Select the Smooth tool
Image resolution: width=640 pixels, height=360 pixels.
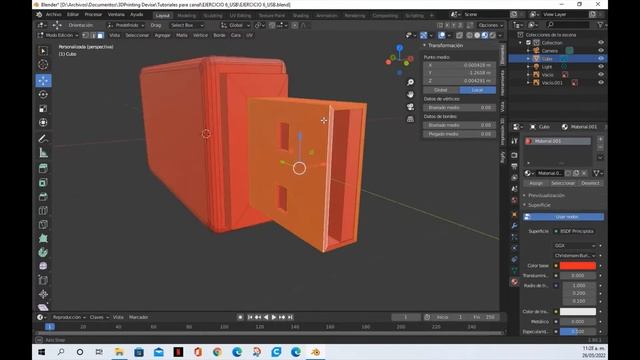click(43, 266)
